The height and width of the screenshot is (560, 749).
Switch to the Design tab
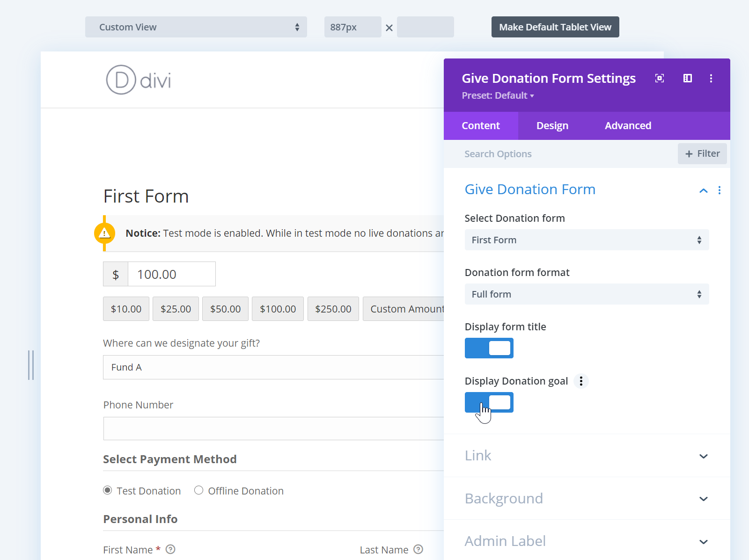click(552, 126)
